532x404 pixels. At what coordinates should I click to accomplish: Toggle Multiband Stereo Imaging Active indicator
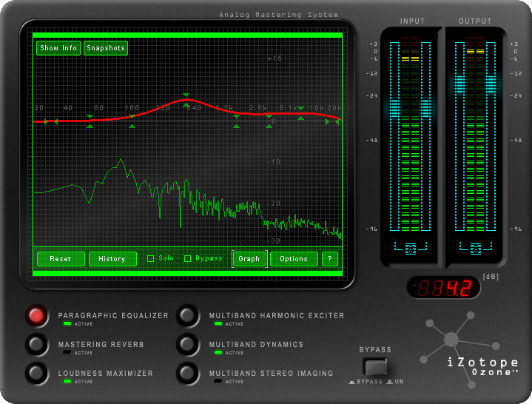coord(218,381)
